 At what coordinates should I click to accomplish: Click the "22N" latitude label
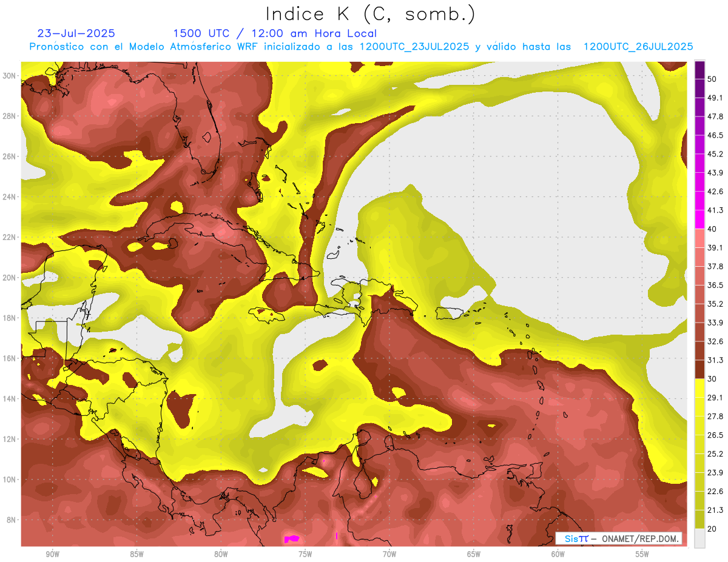(9, 237)
